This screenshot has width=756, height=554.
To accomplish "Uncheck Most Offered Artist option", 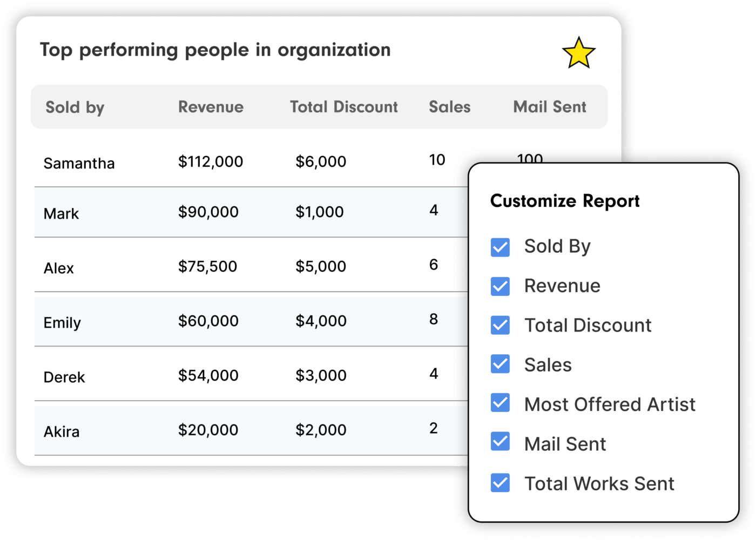I will click(500, 404).
